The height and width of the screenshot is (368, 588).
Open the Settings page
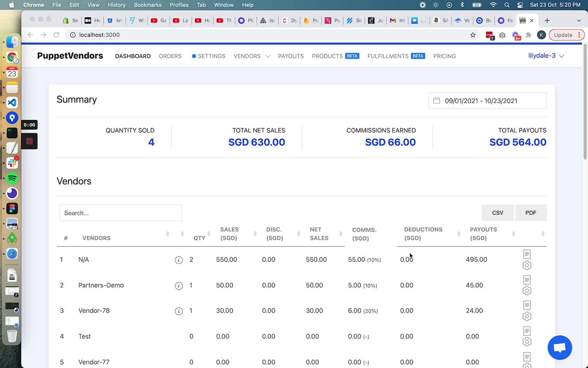(209, 56)
